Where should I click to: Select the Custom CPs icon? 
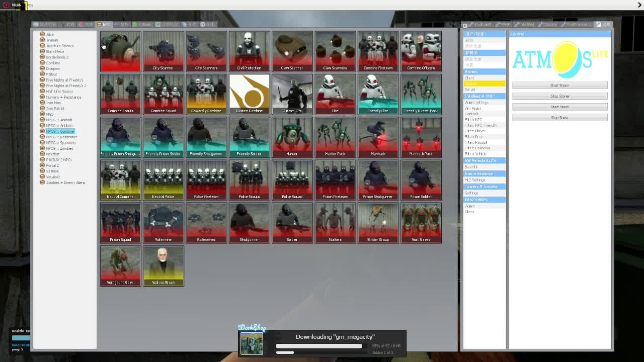click(292, 94)
